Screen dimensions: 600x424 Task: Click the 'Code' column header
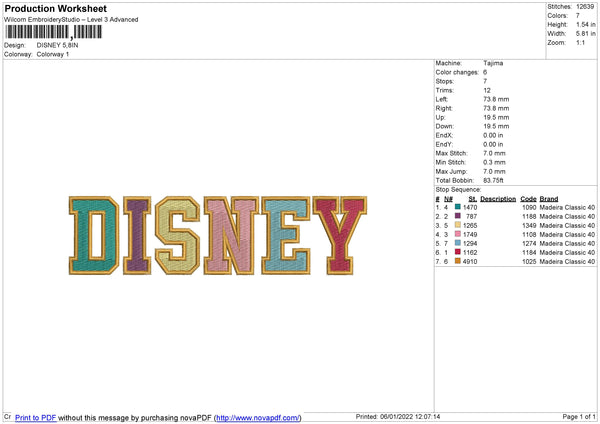pos(528,199)
